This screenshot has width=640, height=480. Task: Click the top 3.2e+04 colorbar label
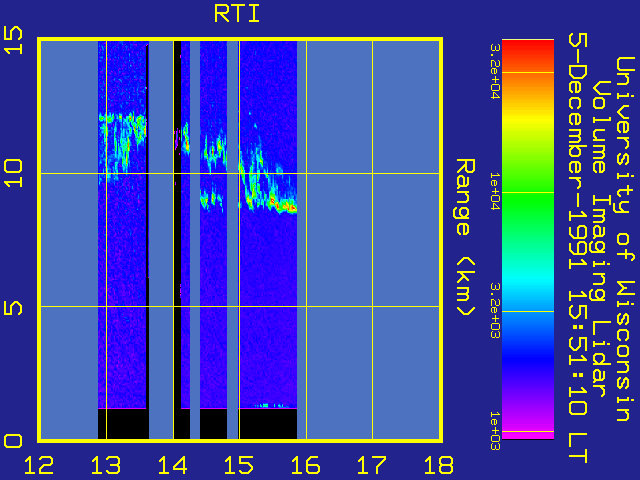(495, 72)
